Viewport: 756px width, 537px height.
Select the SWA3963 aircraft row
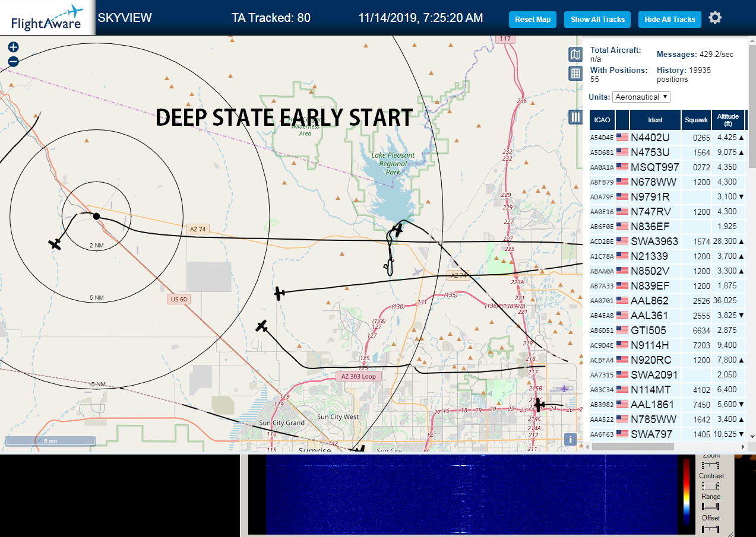click(668, 241)
